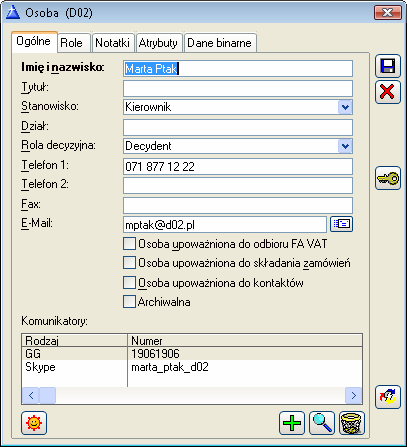407x447 pixels.
Task: Click the green plus add communicator icon
Action: pos(292,423)
